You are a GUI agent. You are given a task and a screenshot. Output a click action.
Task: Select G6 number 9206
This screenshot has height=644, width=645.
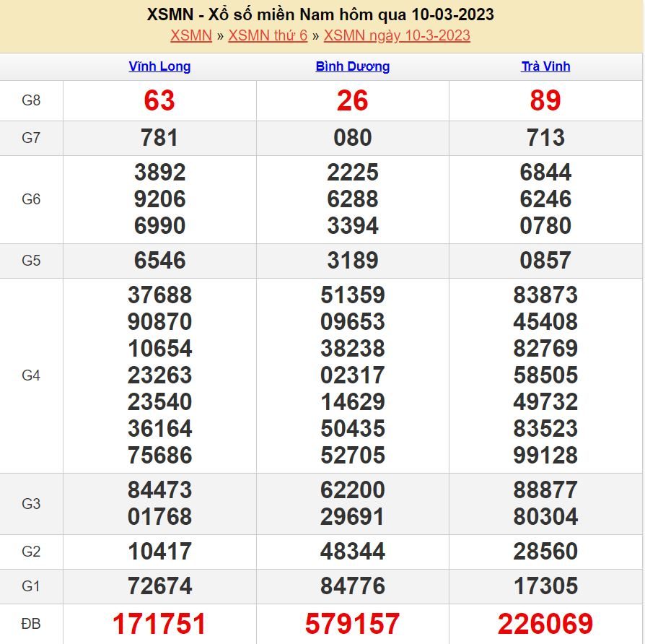click(159, 199)
